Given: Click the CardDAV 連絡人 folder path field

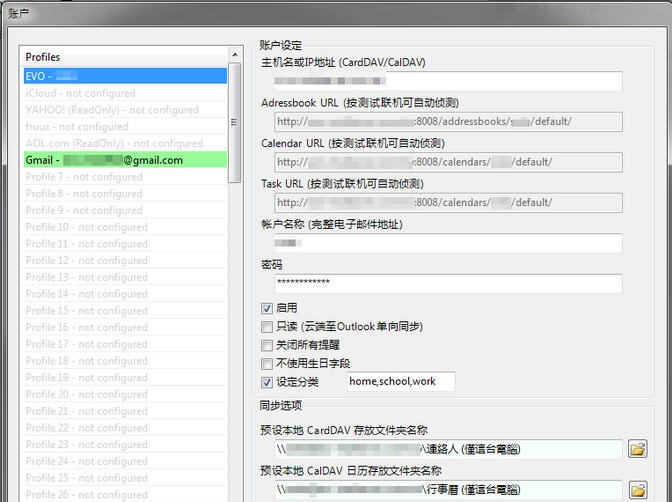Looking at the screenshot, I should [448, 449].
